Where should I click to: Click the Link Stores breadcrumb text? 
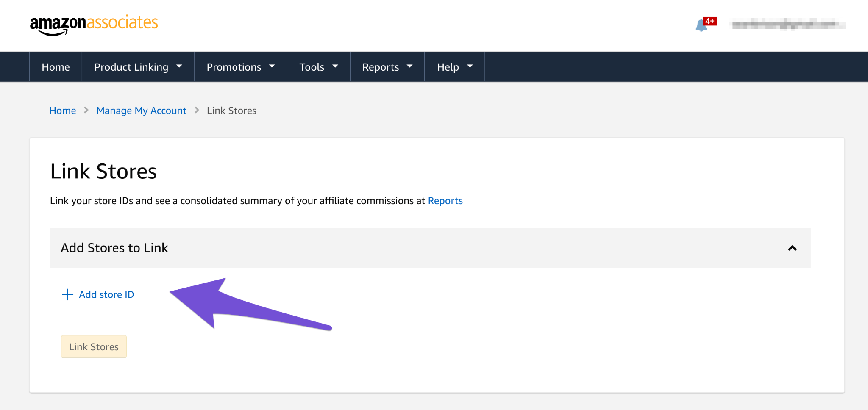tap(231, 111)
